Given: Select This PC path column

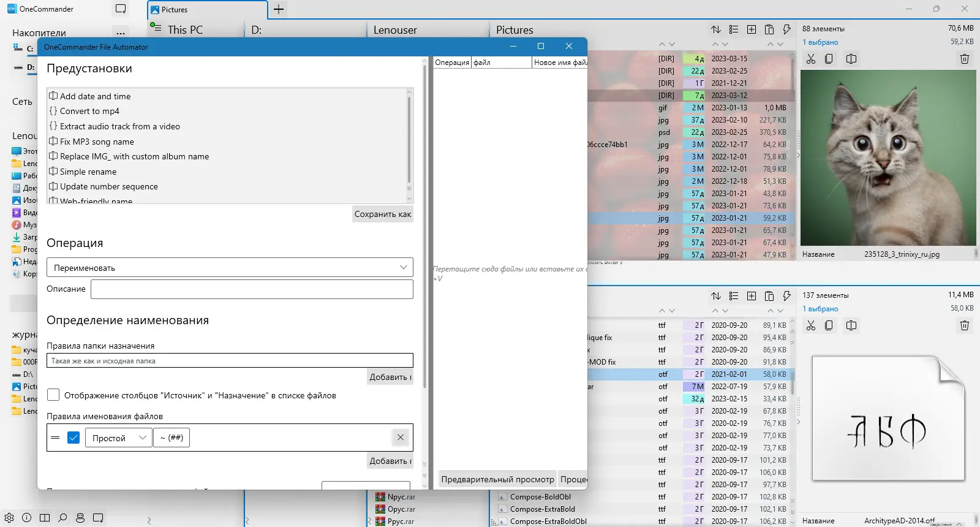Looking at the screenshot, I should pos(185,29).
